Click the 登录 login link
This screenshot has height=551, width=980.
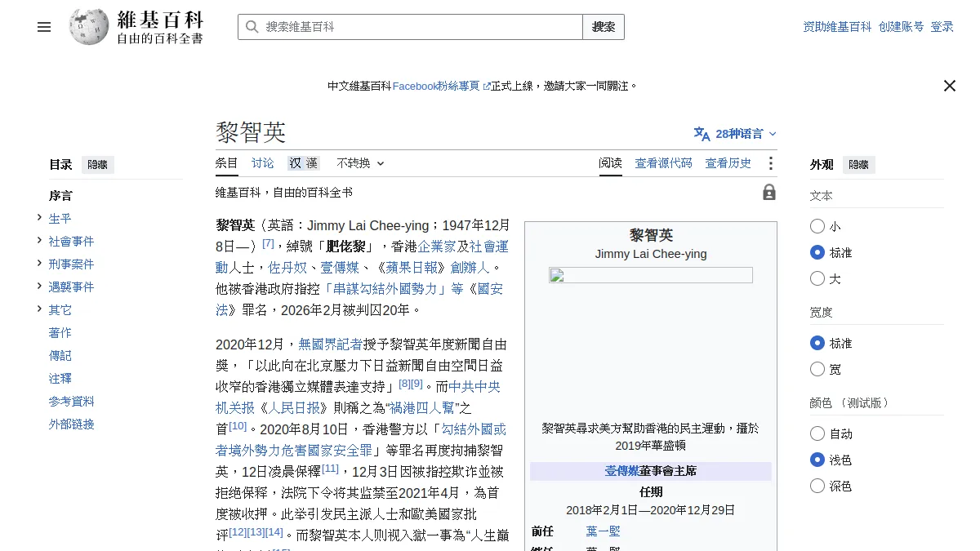[942, 27]
